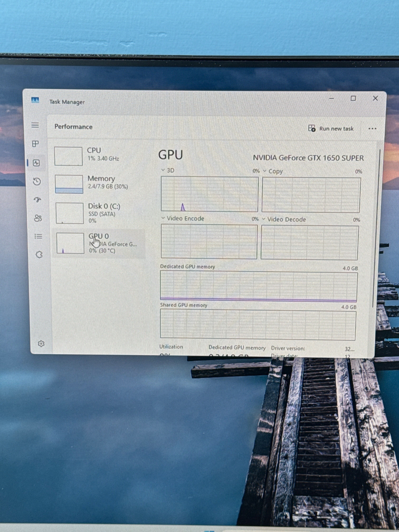Image resolution: width=399 pixels, height=532 pixels.
Task: Click the Shared GPU memory label
Action: click(184, 305)
